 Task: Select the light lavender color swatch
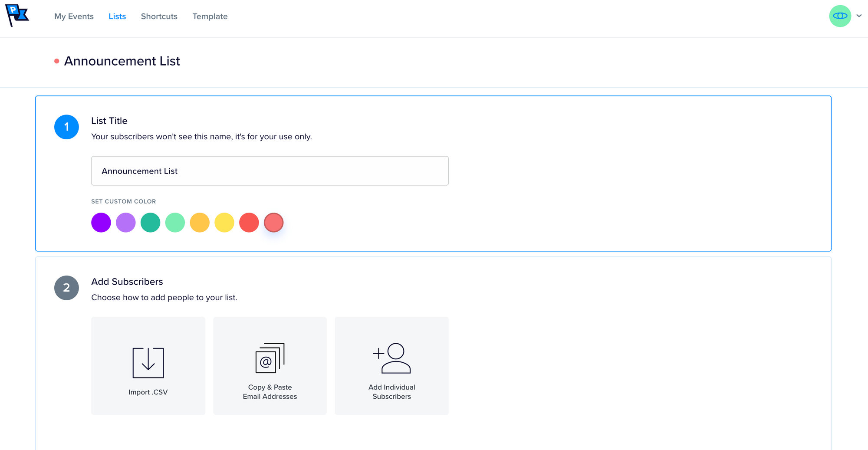pyautogui.click(x=126, y=223)
